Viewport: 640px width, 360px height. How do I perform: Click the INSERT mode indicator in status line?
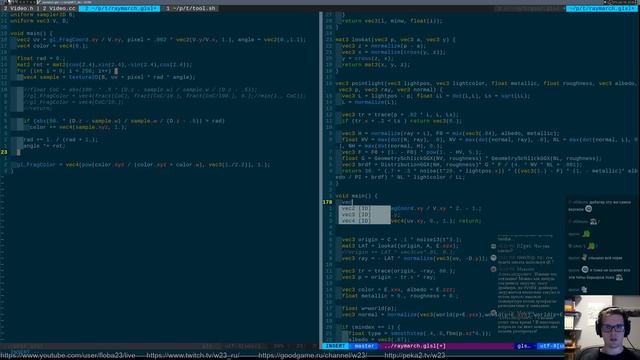[335, 346]
